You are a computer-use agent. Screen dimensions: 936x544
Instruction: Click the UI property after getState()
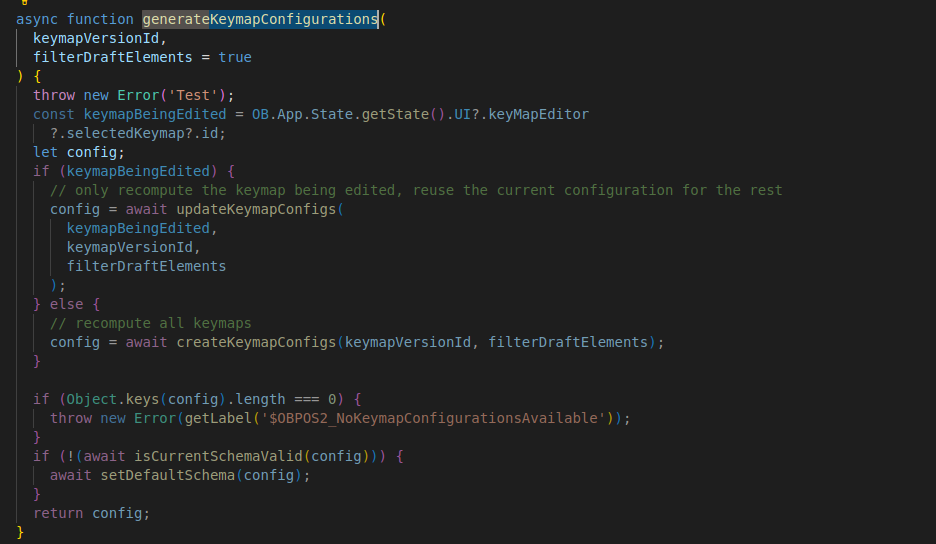(462, 114)
